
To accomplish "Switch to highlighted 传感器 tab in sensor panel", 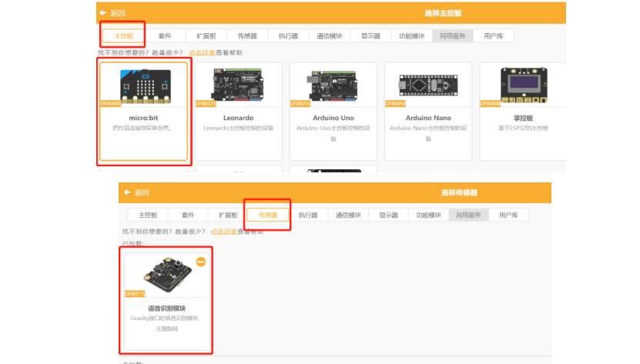I will [268, 215].
